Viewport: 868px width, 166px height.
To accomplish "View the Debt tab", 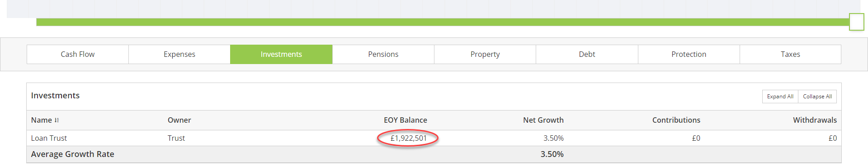I will pyautogui.click(x=587, y=54).
